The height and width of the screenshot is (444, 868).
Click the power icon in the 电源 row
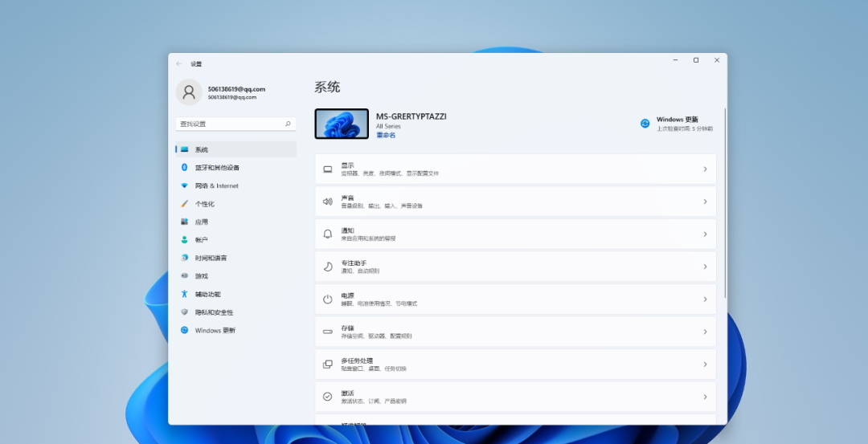point(327,299)
